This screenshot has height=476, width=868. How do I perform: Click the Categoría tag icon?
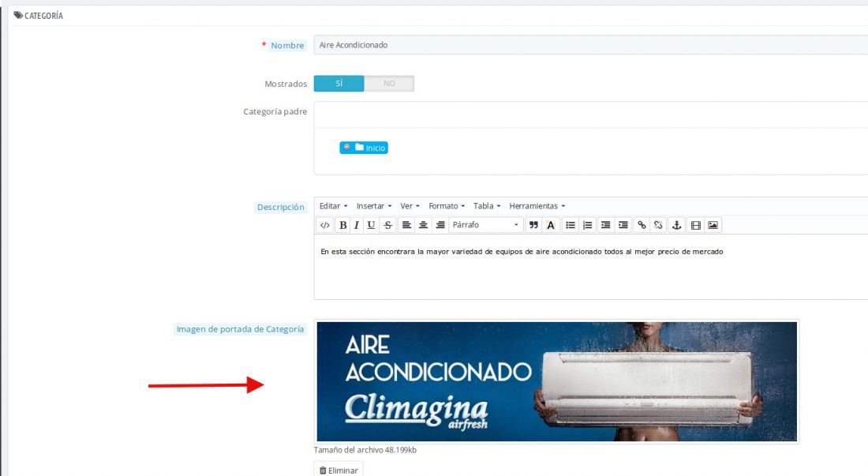(18, 16)
